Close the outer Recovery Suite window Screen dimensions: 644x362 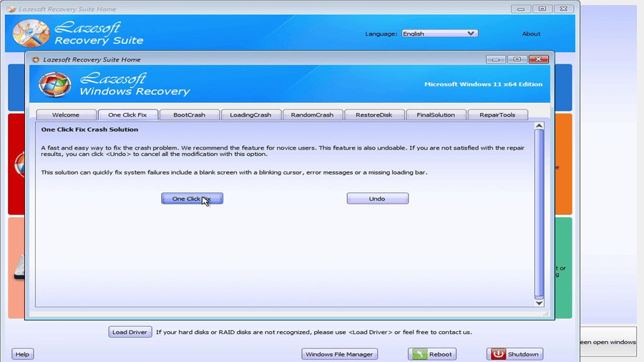pos(564,9)
